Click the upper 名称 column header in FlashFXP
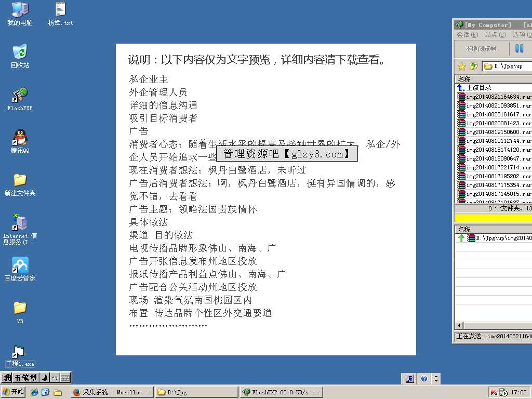The image size is (532, 399). (494, 79)
